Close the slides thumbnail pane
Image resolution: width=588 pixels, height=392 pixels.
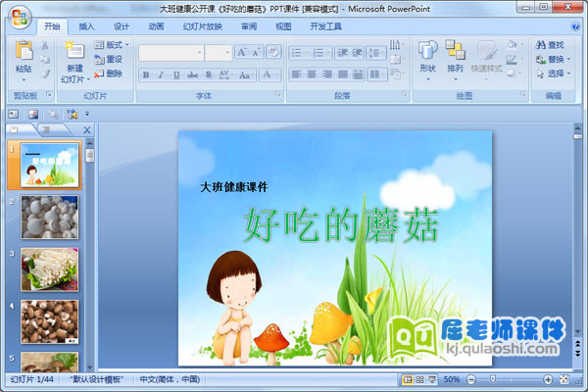87,130
